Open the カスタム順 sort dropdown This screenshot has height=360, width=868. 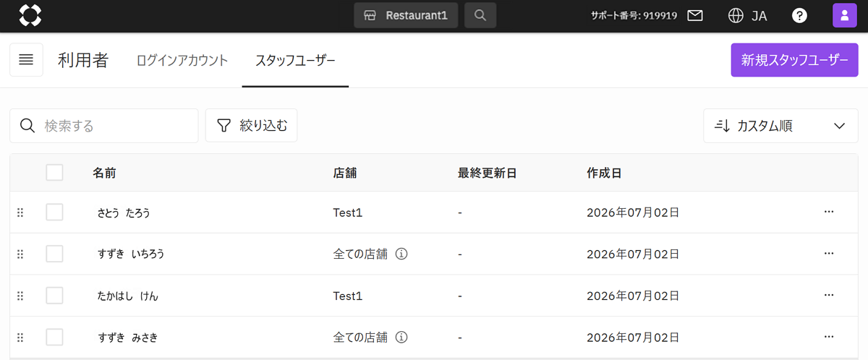(x=780, y=126)
